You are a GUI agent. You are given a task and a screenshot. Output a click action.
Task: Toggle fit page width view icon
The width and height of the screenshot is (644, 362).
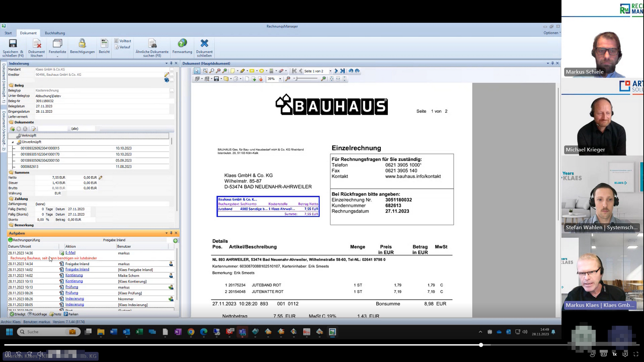(338, 79)
